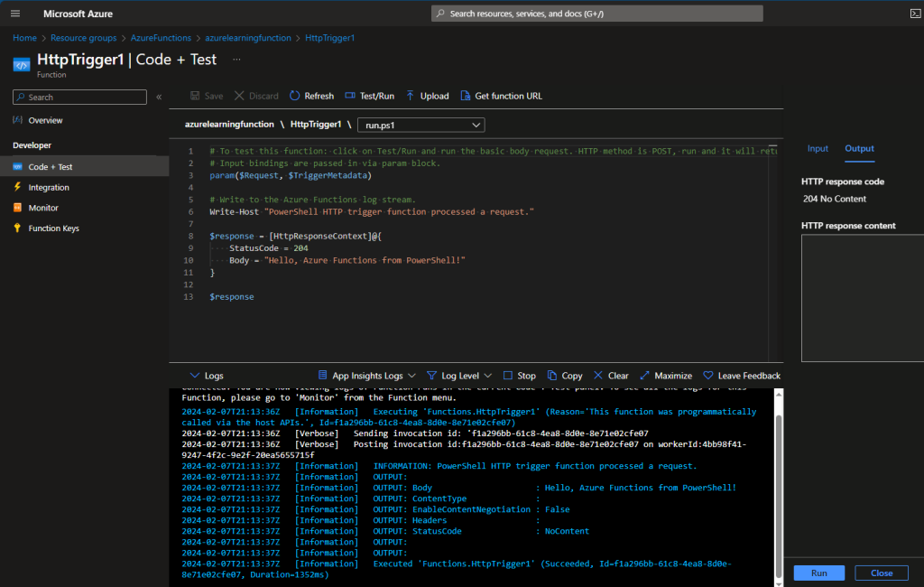Open the more options ellipsis beside title
The width and height of the screenshot is (924, 587).
(236, 59)
